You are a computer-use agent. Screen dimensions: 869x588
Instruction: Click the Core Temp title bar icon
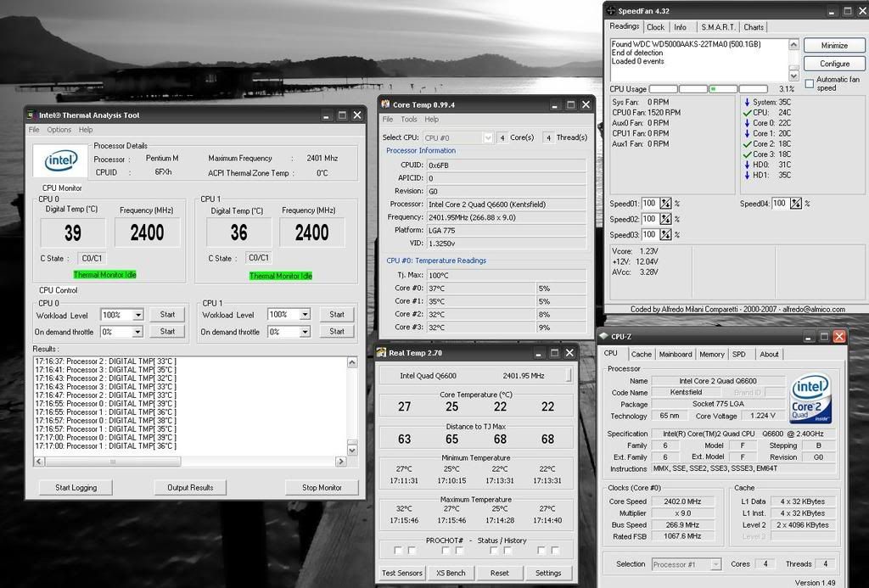[x=386, y=104]
